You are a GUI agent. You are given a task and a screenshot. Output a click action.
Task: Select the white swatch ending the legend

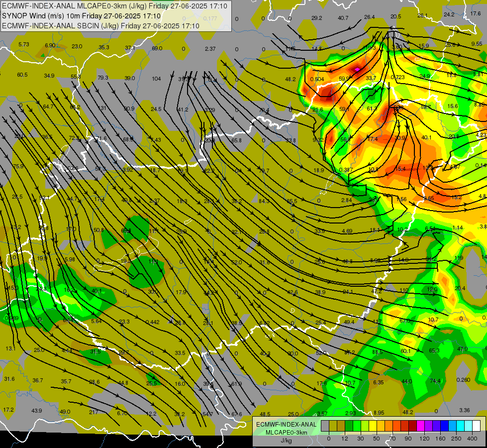476,426
